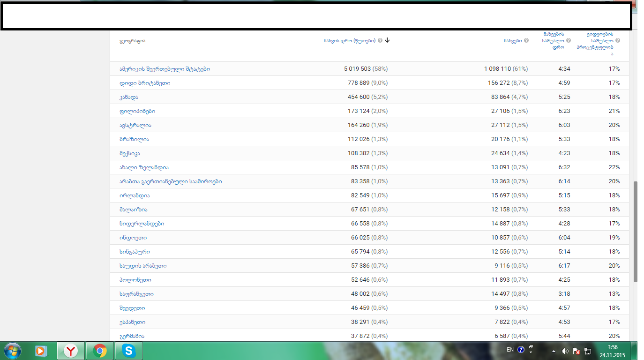Open Skype from the taskbar
644x360 pixels.
[128, 351]
